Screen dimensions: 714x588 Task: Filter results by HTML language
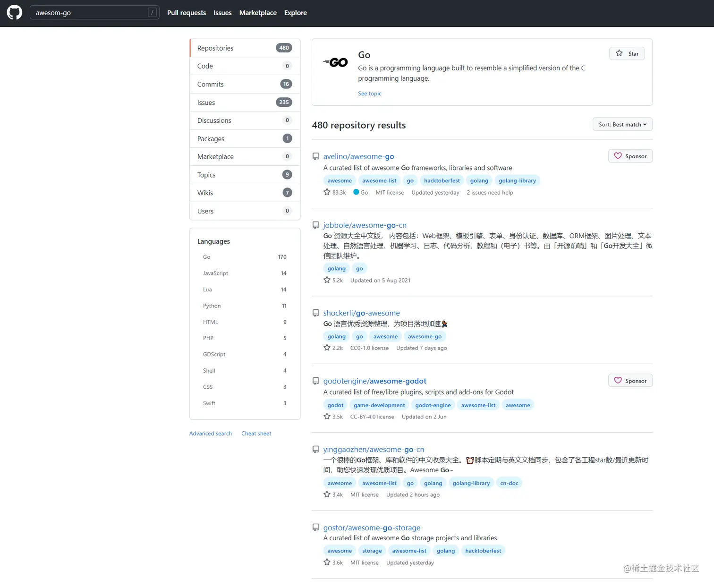[245, 322]
